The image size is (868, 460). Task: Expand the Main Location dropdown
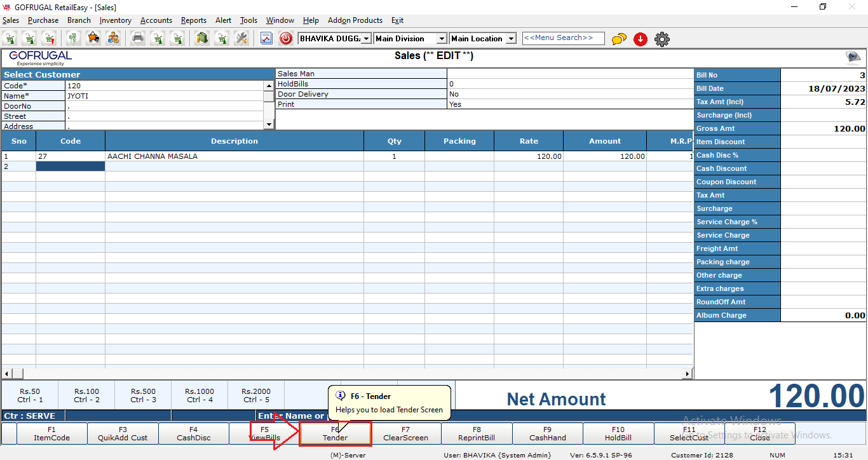pos(511,39)
